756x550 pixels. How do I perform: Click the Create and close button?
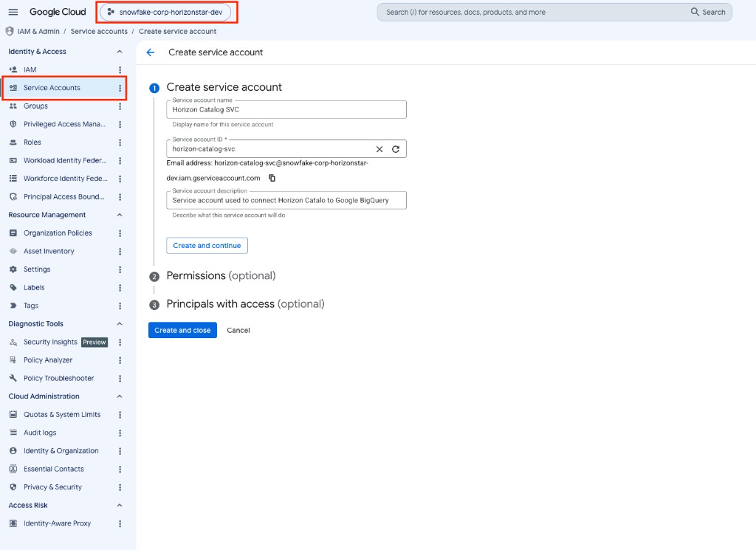point(182,330)
